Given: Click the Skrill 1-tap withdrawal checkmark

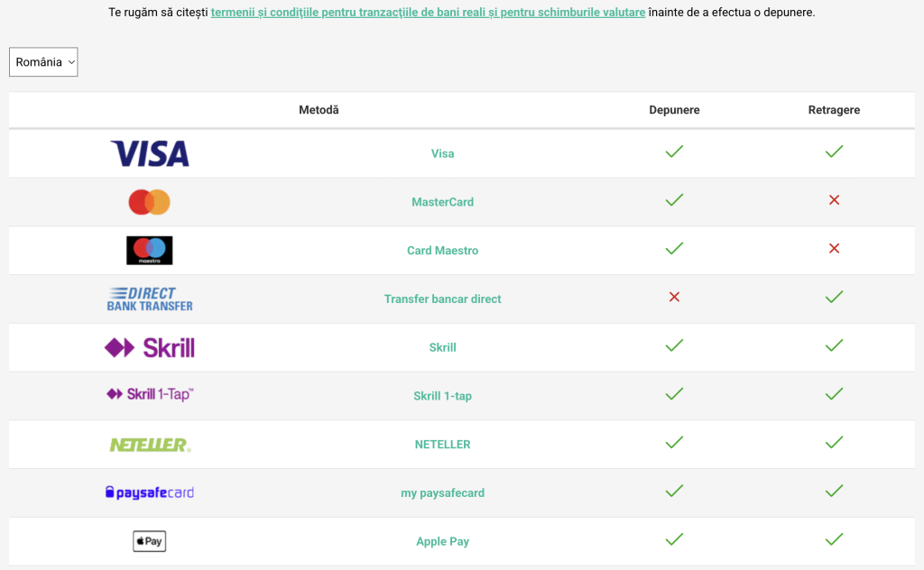Looking at the screenshot, I should pos(834,394).
